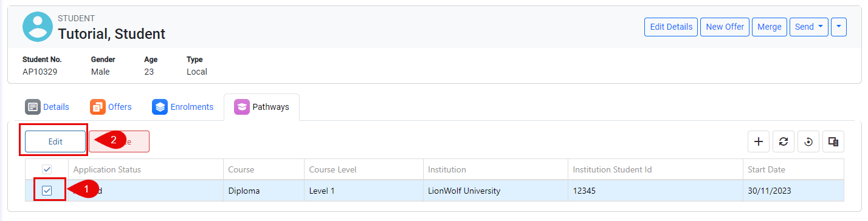Click the Offers tab icon

pos(98,107)
